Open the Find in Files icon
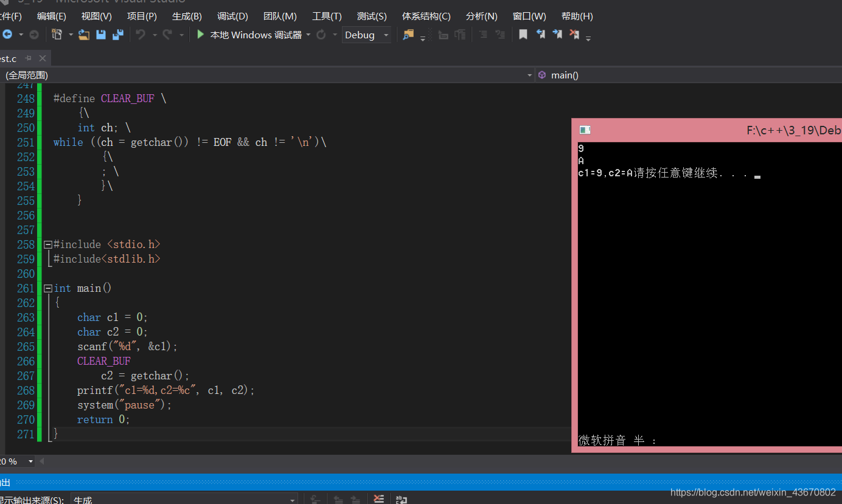 point(408,35)
